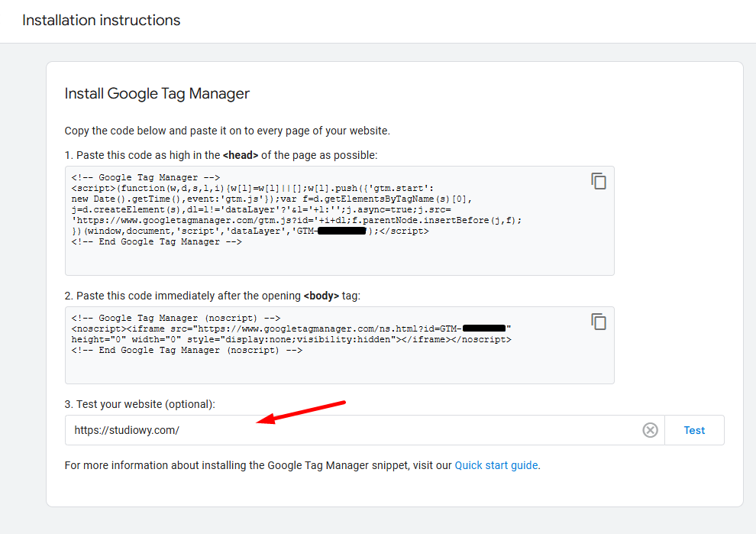Click the Test button
This screenshot has height=534, width=756.
pos(694,430)
